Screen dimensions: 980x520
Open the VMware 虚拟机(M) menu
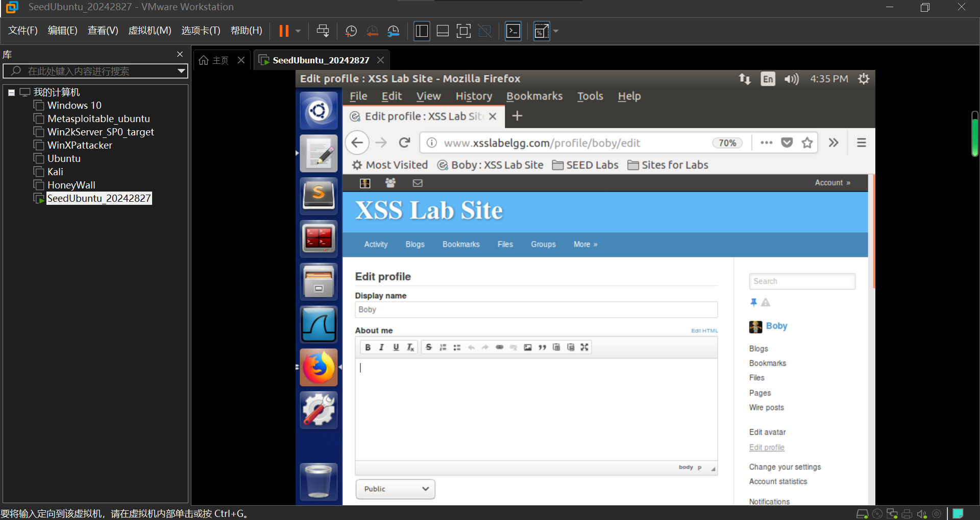[x=150, y=31]
